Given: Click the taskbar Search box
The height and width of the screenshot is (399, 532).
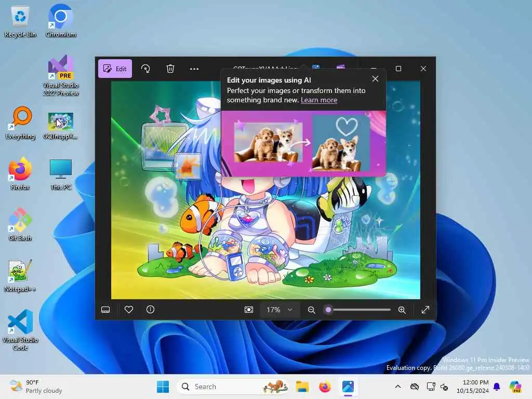Looking at the screenshot, I should pyautogui.click(x=233, y=387).
